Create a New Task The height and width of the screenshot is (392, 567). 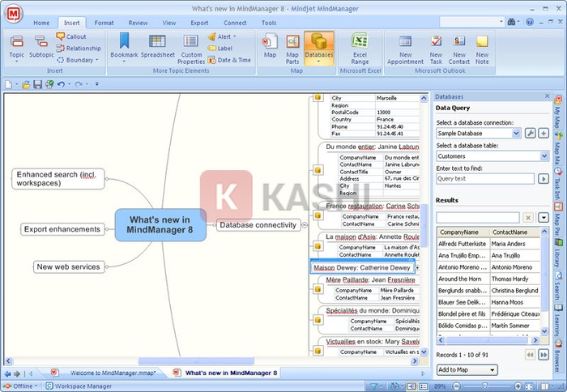coord(436,49)
